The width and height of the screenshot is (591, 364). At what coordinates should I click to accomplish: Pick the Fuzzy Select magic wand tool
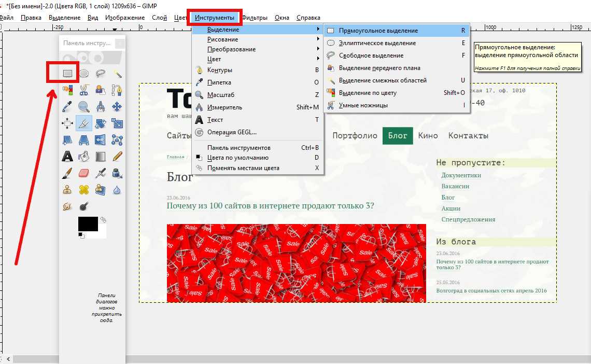click(x=117, y=74)
